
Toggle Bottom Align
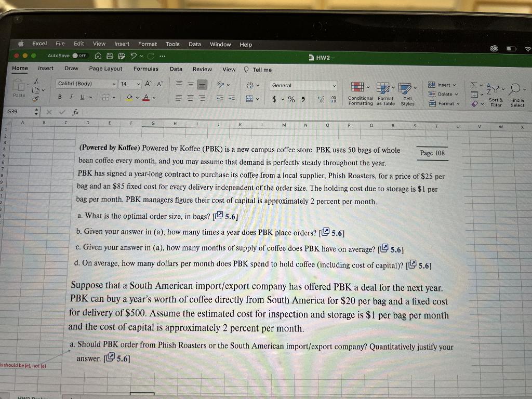pos(202,85)
